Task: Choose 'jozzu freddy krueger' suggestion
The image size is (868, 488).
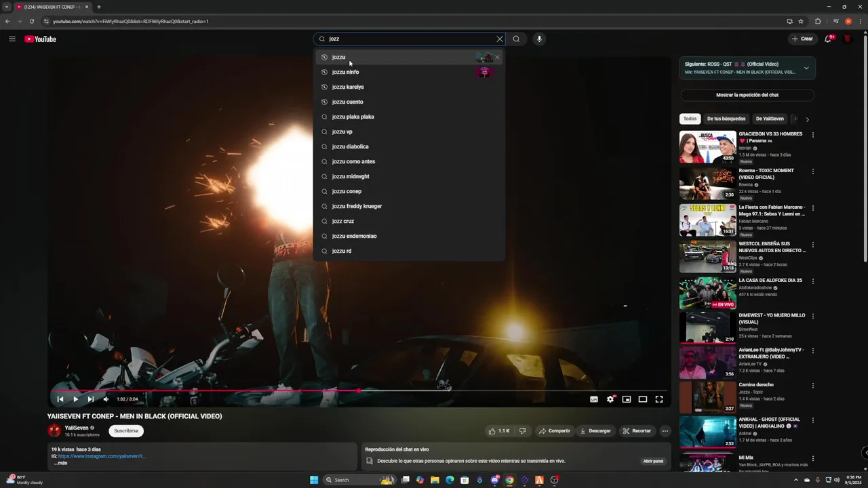Action: 409,206
